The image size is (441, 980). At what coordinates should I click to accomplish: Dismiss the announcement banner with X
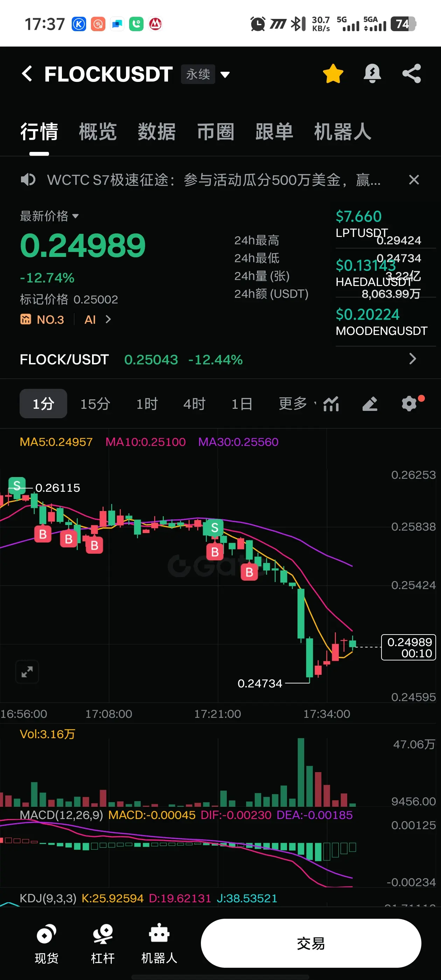click(x=414, y=180)
